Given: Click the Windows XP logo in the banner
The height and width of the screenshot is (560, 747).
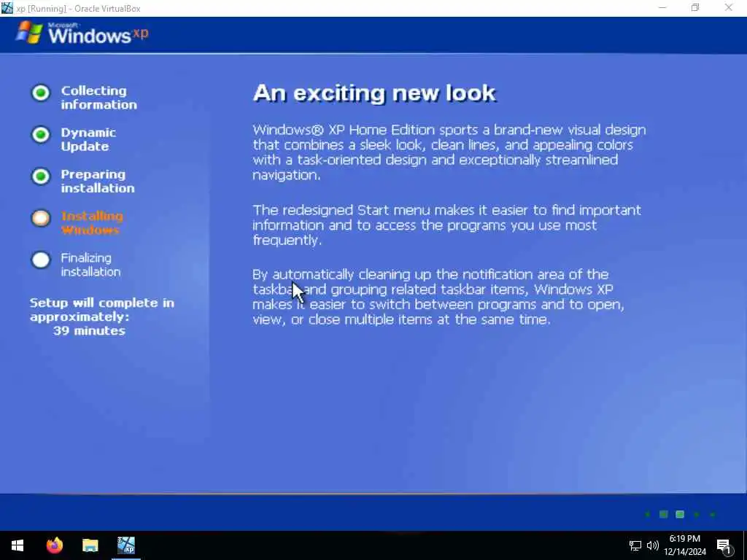Looking at the screenshot, I should click(x=82, y=34).
